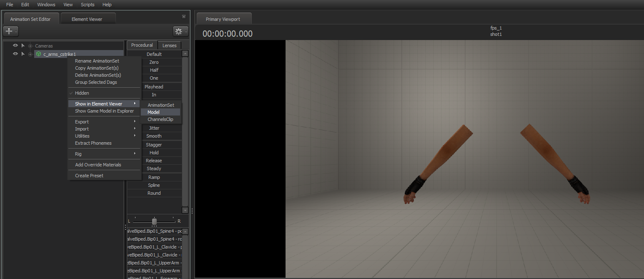
Task: Click the 00:00:00.000 timecode display
Action: (x=228, y=34)
